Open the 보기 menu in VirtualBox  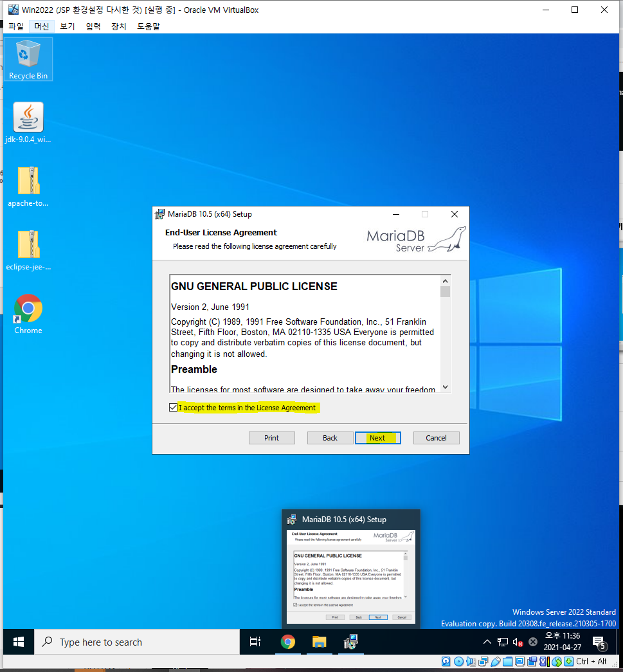tap(68, 26)
